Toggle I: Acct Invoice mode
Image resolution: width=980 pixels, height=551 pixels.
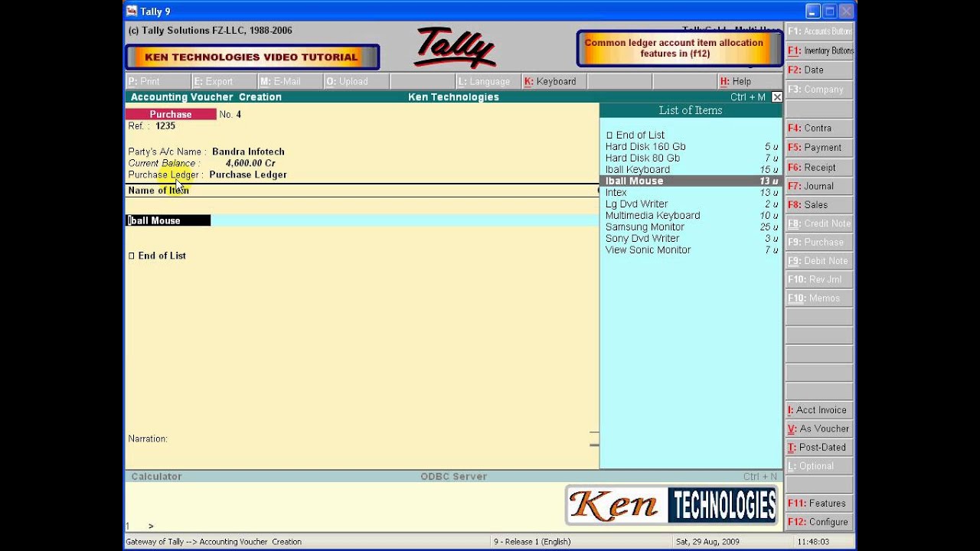(819, 410)
